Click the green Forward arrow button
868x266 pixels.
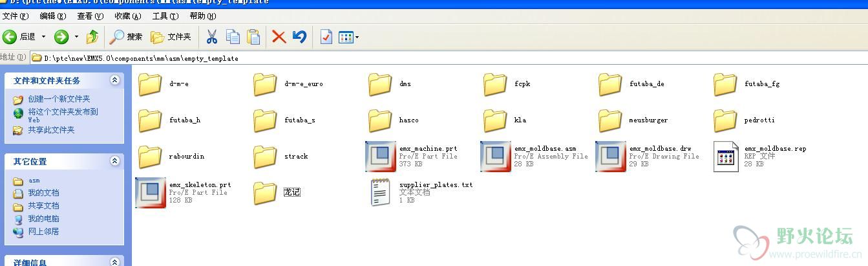[x=61, y=37]
